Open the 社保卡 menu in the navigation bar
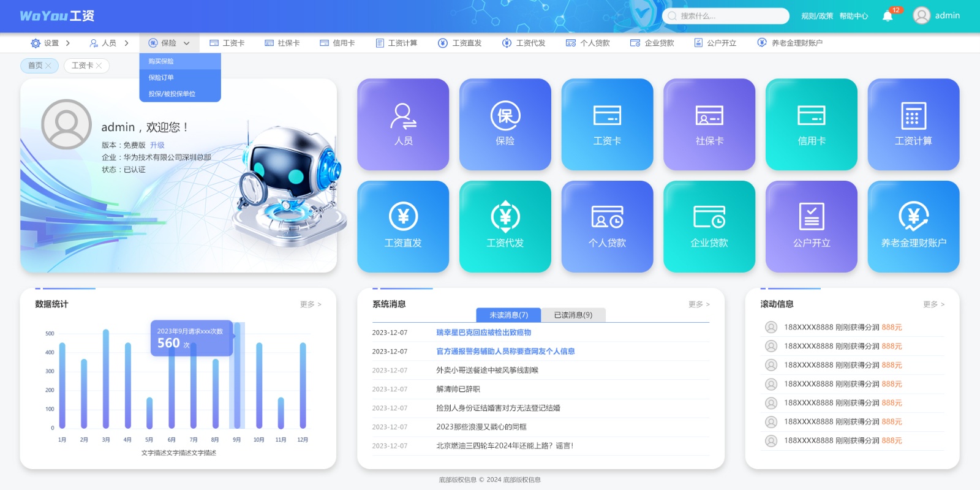The width and height of the screenshot is (980, 490). [x=282, y=43]
